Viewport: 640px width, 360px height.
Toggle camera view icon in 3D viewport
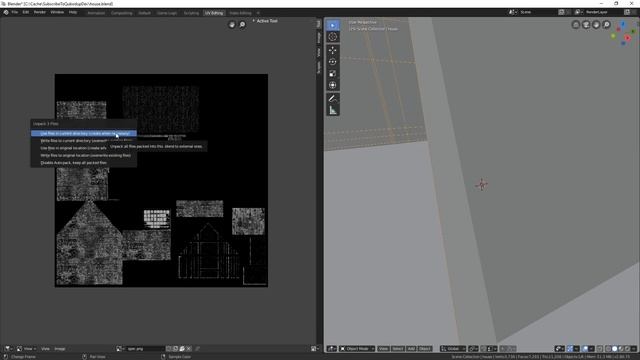click(x=586, y=24)
